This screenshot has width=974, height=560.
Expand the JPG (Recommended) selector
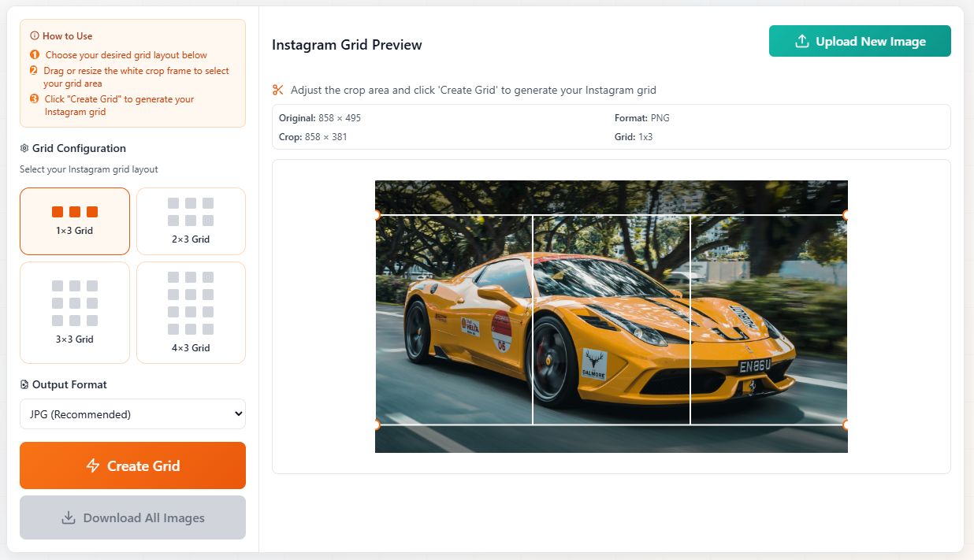point(132,414)
